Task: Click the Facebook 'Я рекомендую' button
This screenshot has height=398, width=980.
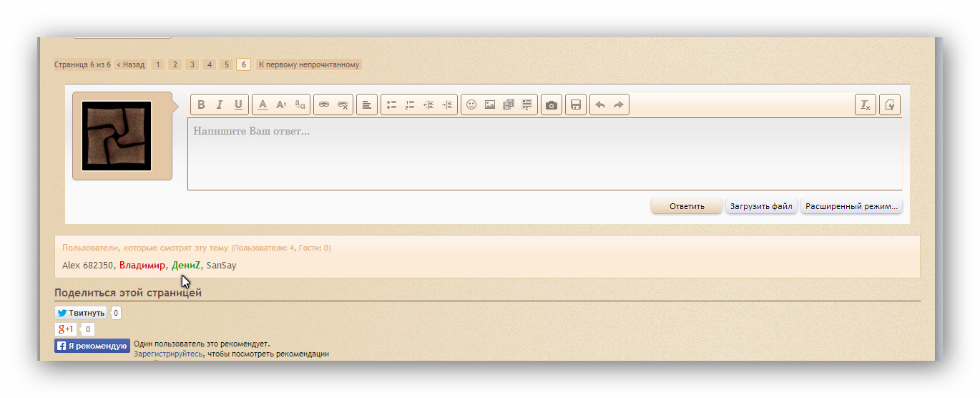Action: [92, 346]
